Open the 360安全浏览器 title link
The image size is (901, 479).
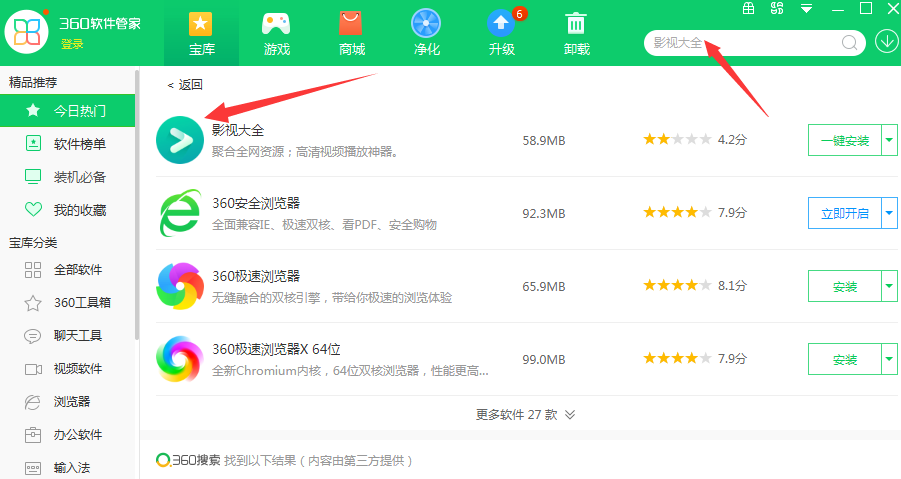pos(256,203)
